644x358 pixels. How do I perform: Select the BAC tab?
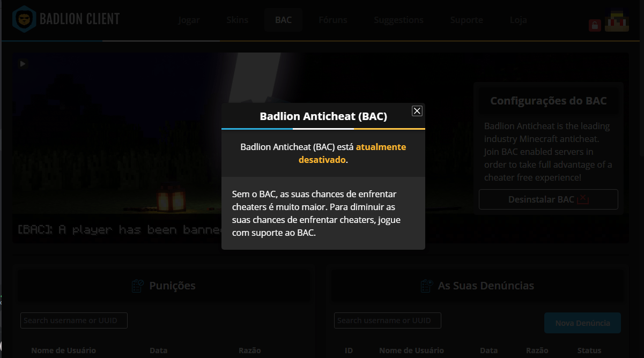pos(283,20)
